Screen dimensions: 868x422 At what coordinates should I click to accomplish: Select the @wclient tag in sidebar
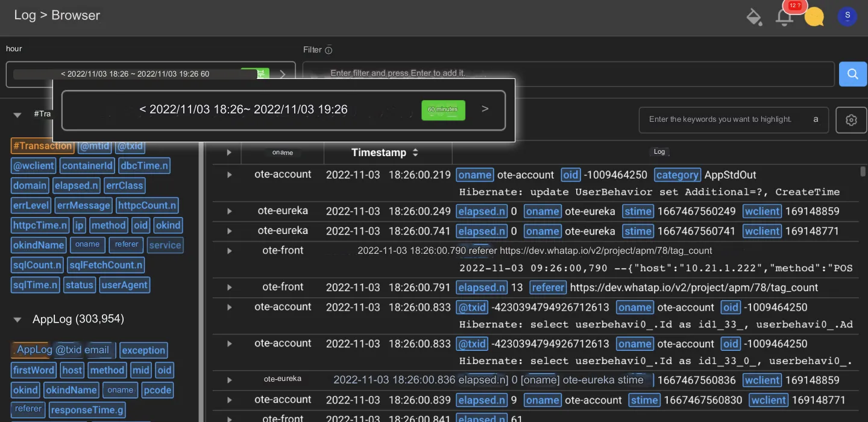(34, 166)
